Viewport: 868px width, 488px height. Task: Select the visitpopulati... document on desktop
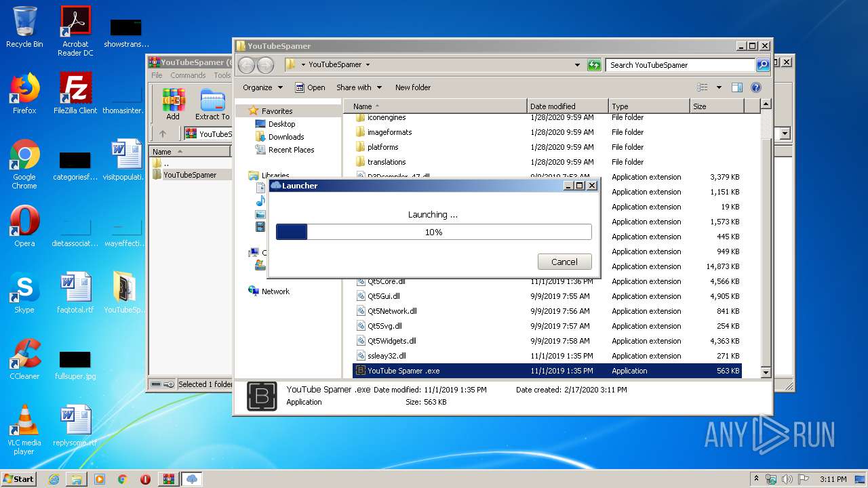click(124, 160)
